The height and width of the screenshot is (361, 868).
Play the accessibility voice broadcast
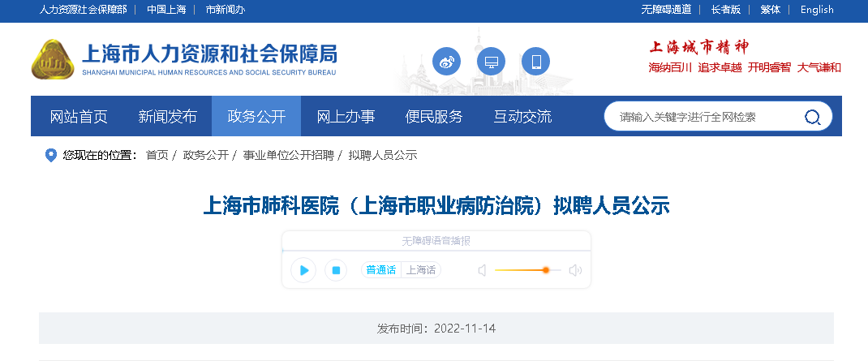click(x=303, y=270)
